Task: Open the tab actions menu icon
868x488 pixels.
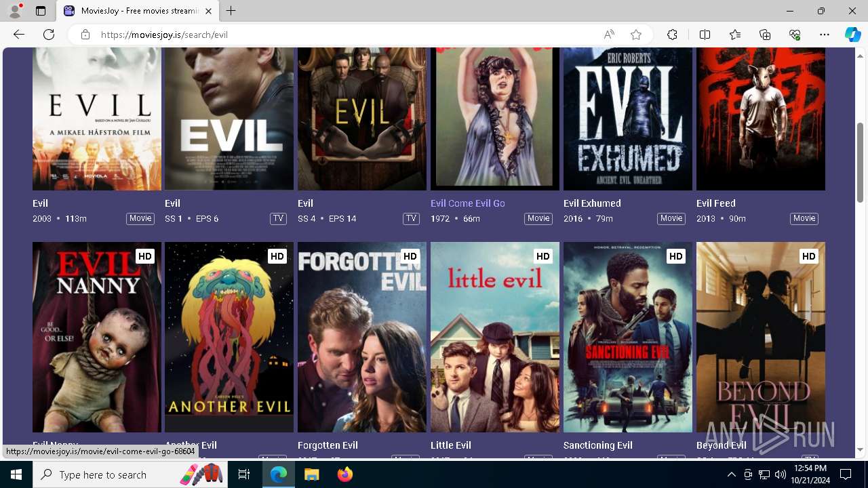Action: point(41,11)
